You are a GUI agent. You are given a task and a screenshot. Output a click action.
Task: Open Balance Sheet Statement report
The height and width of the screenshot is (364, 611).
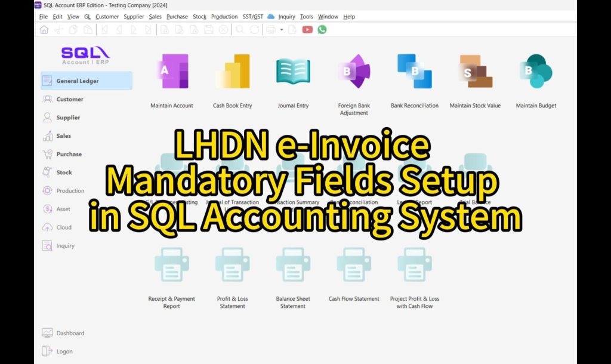[293, 278]
